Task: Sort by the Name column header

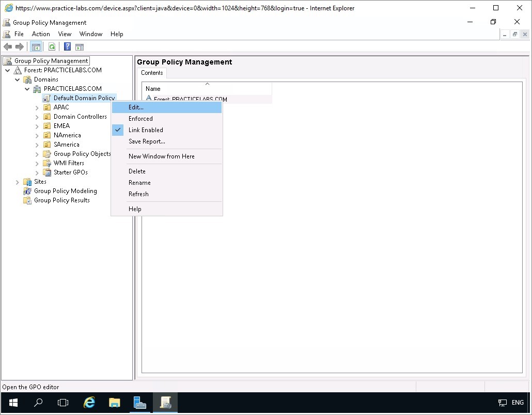Action: click(x=207, y=89)
